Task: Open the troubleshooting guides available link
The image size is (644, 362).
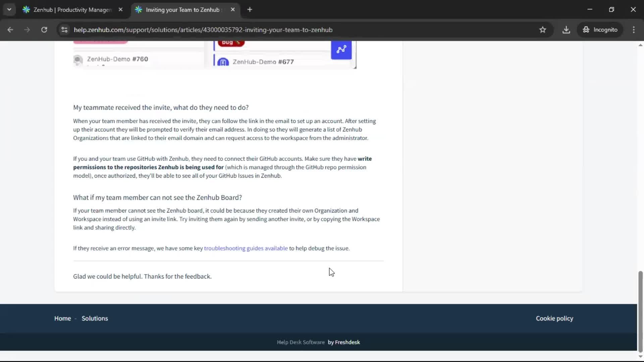Action: [246, 248]
